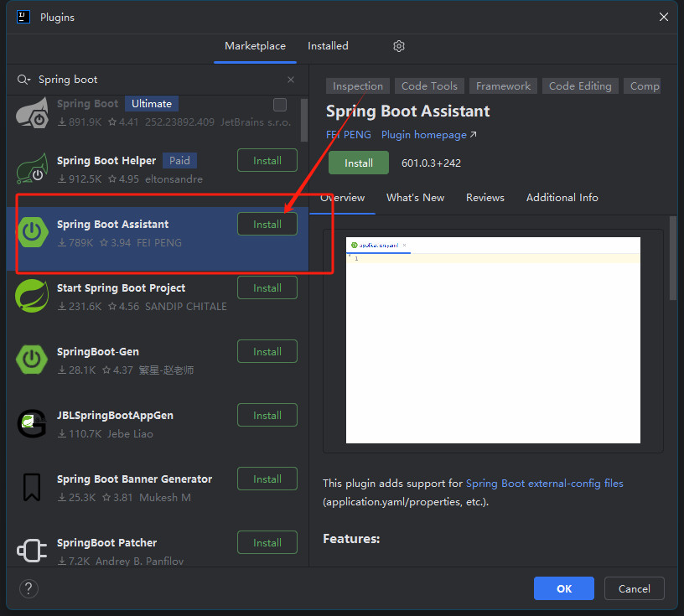The height and width of the screenshot is (616, 684).
Task: Click the Spring Boot Helper plugin icon
Action: coord(32,168)
